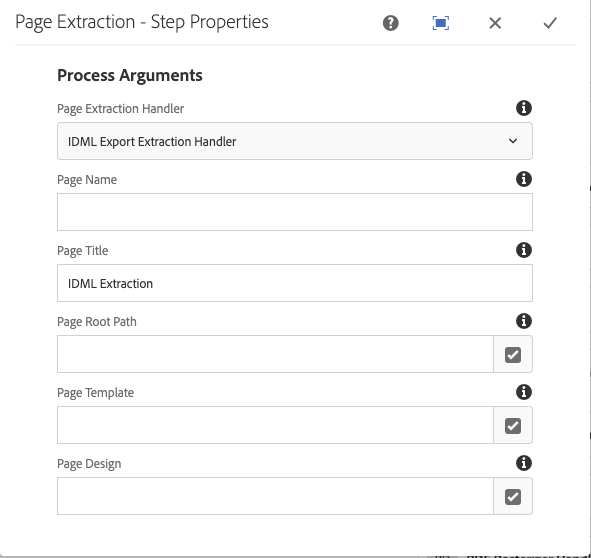This screenshot has height=558, width=591.
Task: Show info tooltip for Page Name
Action: (x=524, y=179)
